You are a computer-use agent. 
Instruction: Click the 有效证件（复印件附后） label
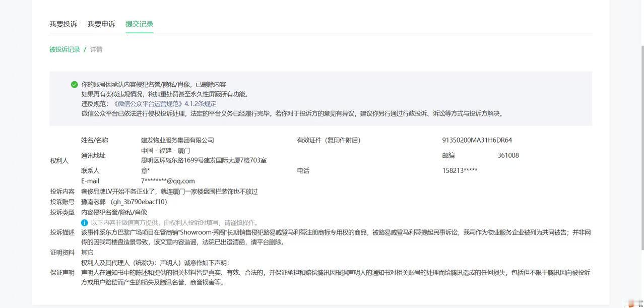pos(329,140)
